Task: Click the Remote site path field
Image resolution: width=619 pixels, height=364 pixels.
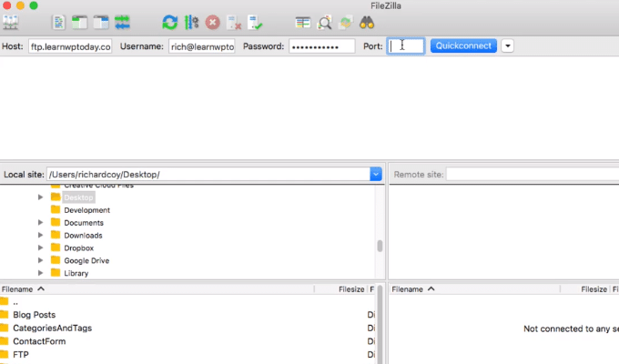Action: click(533, 174)
